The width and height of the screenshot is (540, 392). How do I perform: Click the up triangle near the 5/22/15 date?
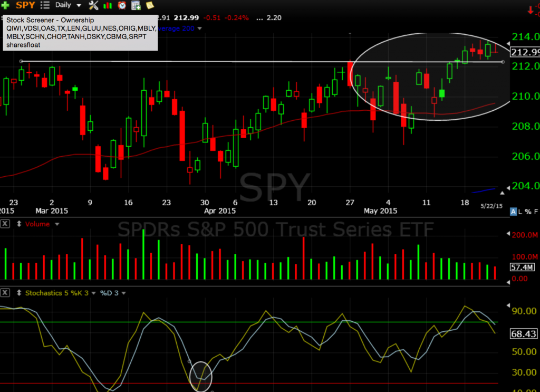[503, 193]
